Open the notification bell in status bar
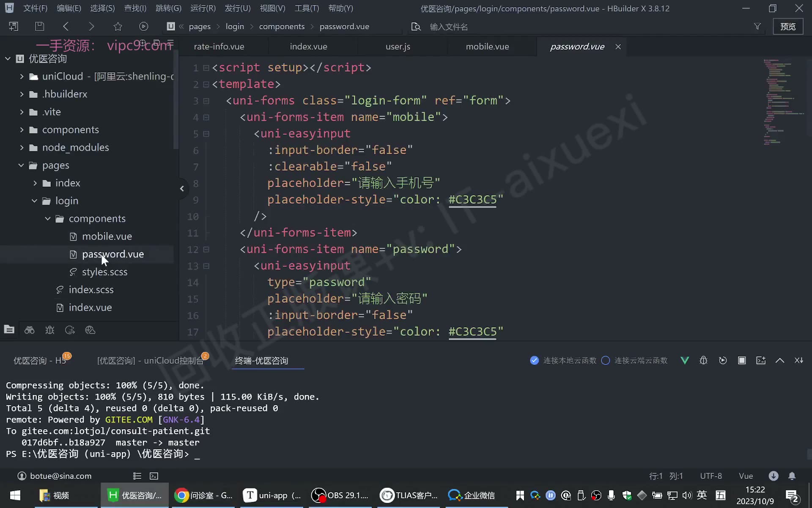812x508 pixels. (x=792, y=476)
